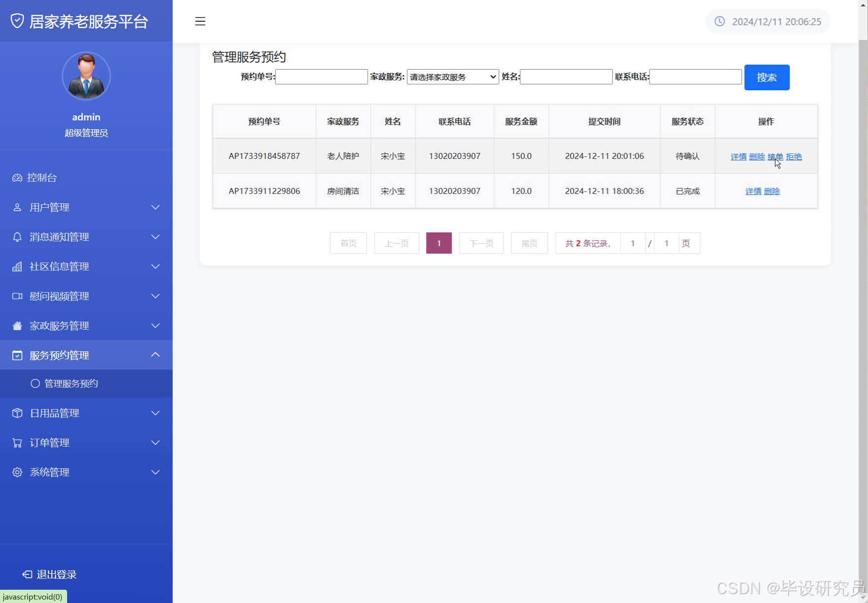
Task: Open the 请选择家政服务 dropdown
Action: 453,77
